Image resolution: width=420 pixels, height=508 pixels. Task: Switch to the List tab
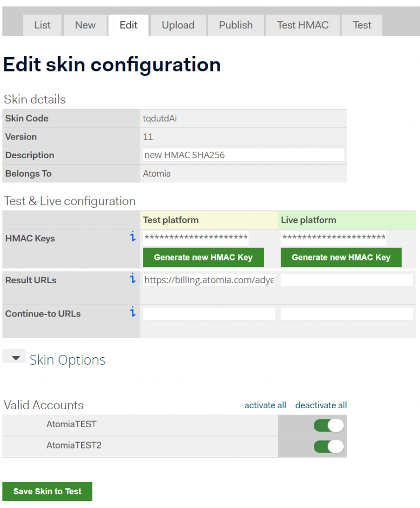click(x=42, y=25)
